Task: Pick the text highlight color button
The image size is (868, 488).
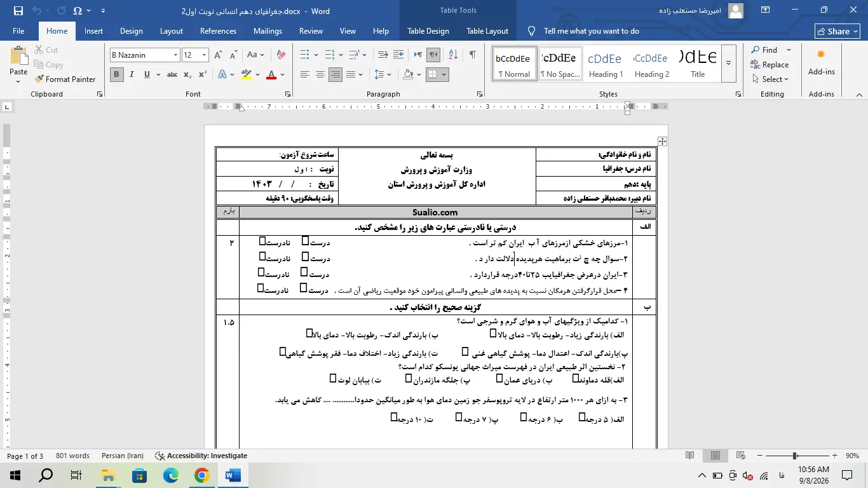Action: [x=247, y=74]
